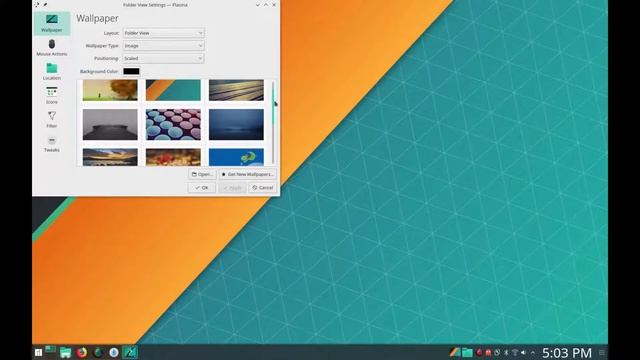
Task: Choose the gray misty wallpaper thumbnail
Action: click(110, 124)
